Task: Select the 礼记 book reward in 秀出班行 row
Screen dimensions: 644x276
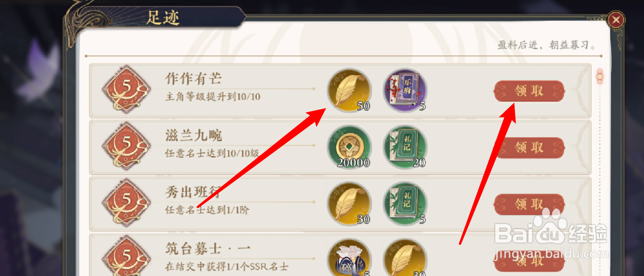Action: [405, 204]
